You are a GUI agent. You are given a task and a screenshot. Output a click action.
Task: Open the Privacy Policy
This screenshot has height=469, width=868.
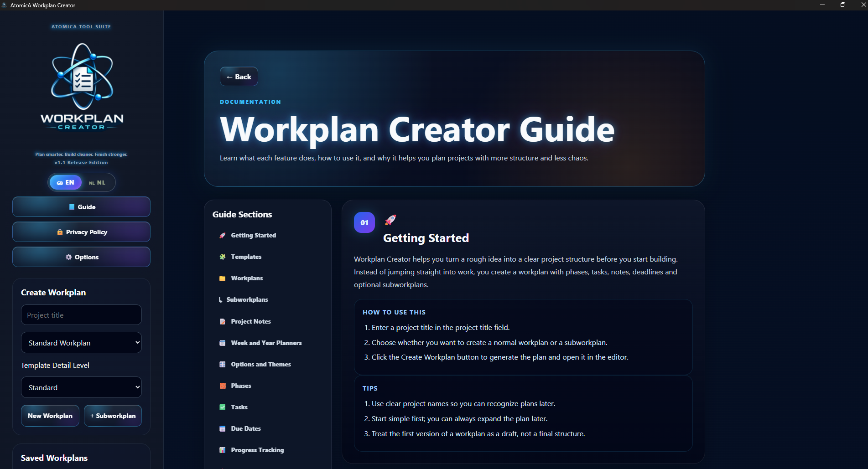pos(81,232)
